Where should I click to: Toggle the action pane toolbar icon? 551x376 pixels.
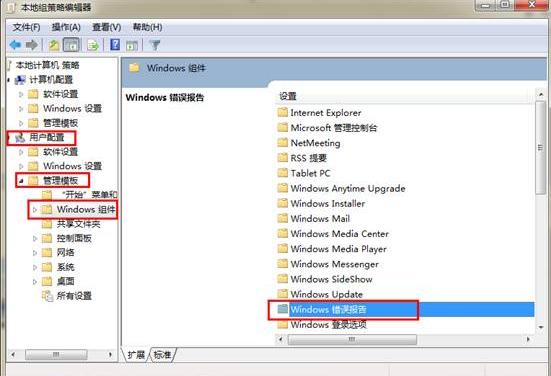click(x=132, y=45)
